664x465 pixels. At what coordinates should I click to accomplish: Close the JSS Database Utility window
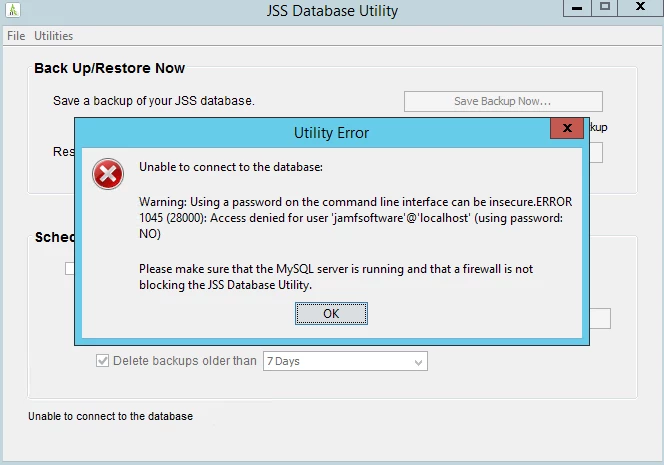coord(641,8)
